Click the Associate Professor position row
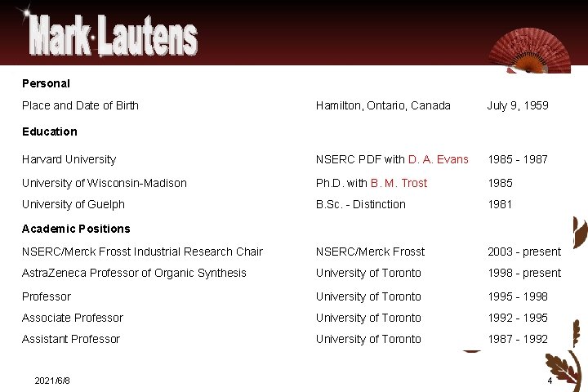 [x=73, y=318]
